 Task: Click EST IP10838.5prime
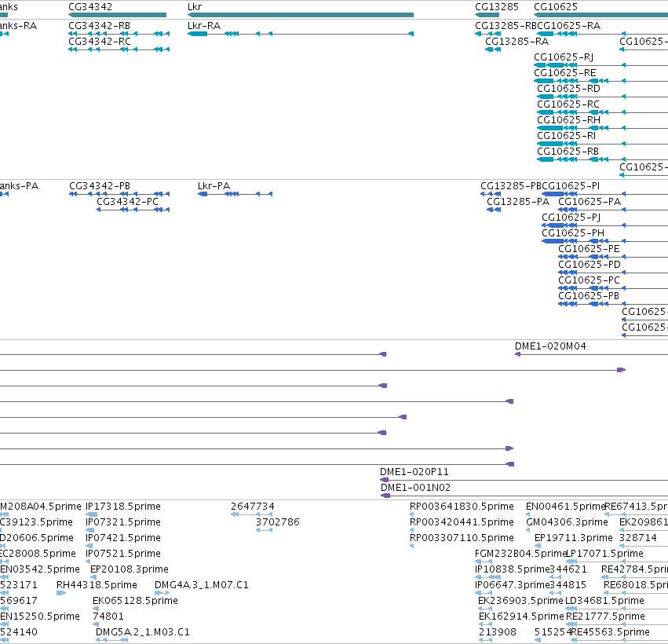512,570
